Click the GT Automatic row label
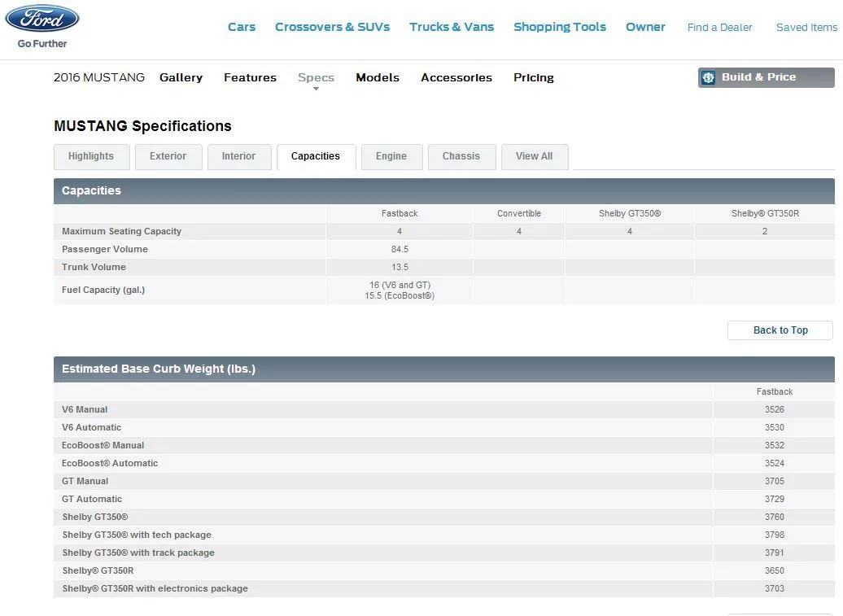Screen dimensions: 843x616 92,499
